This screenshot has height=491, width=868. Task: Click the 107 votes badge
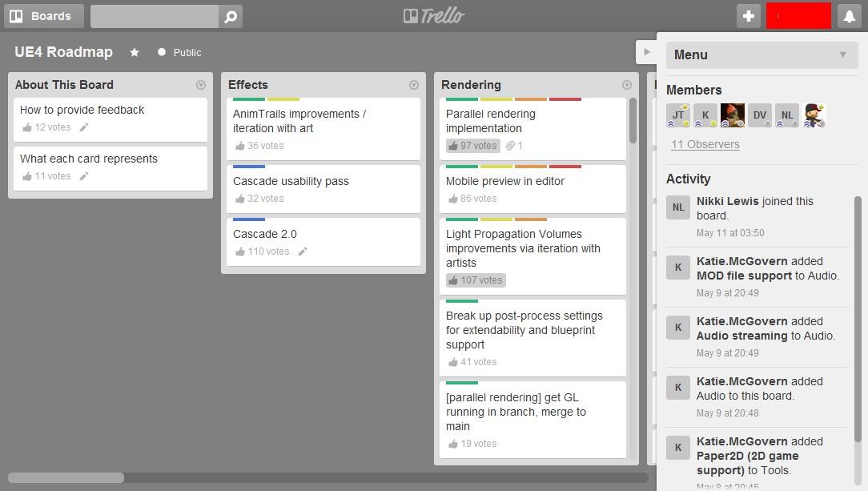476,280
